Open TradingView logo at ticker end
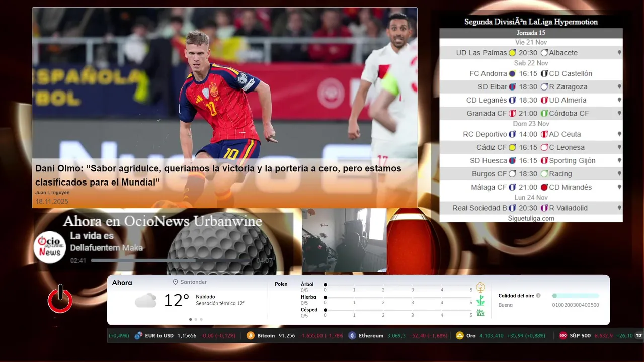 point(639,336)
